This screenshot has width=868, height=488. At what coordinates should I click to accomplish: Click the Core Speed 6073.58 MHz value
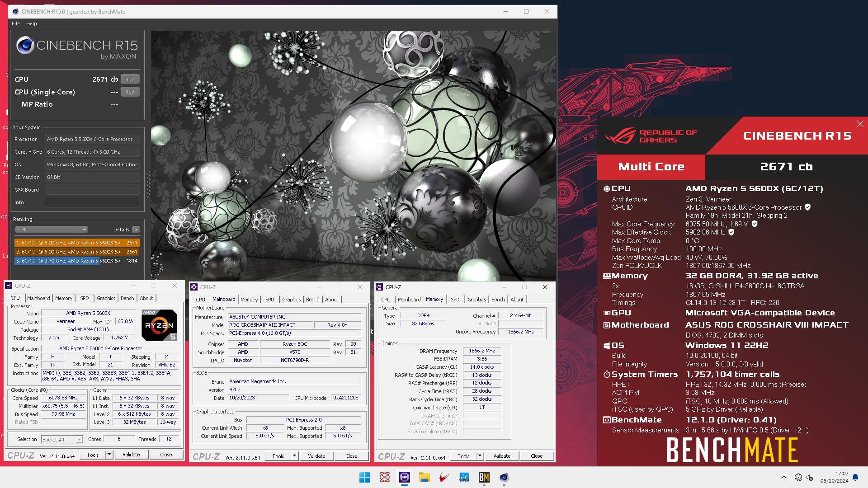63,398
